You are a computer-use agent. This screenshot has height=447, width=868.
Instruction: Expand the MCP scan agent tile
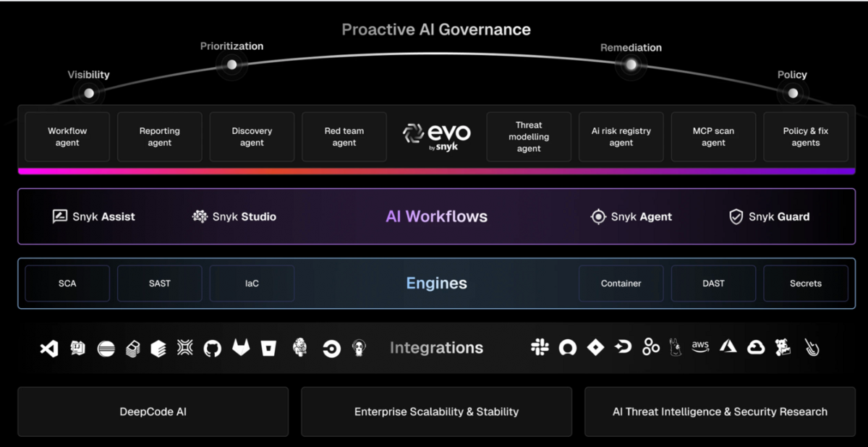point(713,136)
